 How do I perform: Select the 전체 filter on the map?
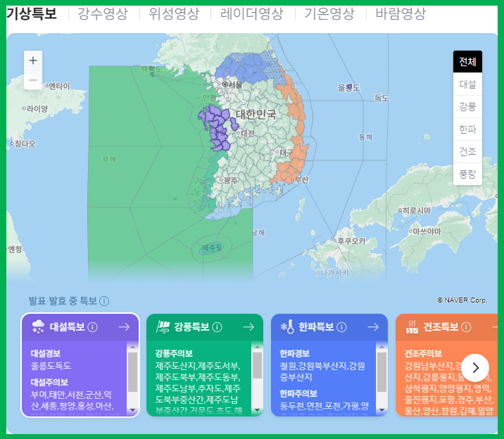coord(467,61)
